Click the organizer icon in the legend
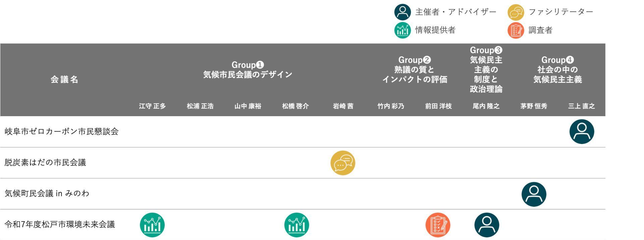 click(x=402, y=12)
